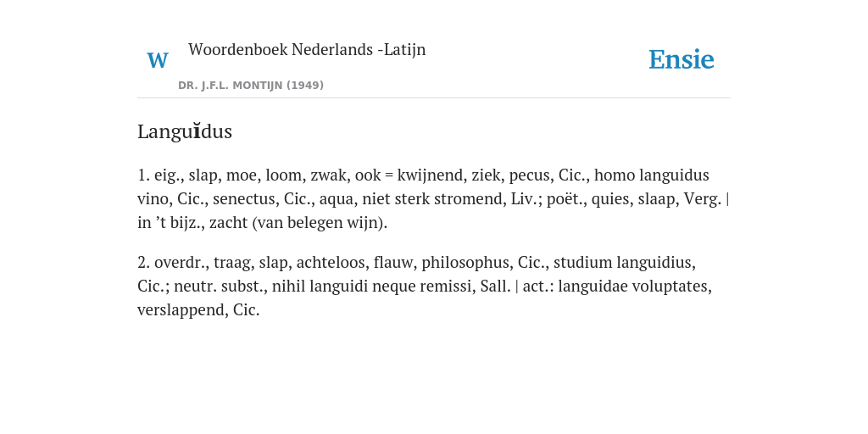
Task: Click the bold ĭ letter in the heading
Action: click(197, 131)
